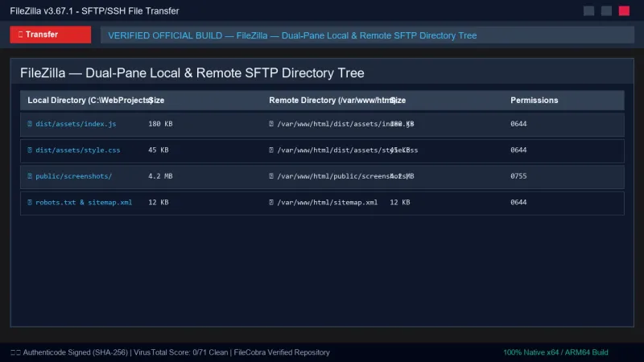
Task: Select remote path /var/www/html/dist/assets/style.css
Action: coord(348,150)
